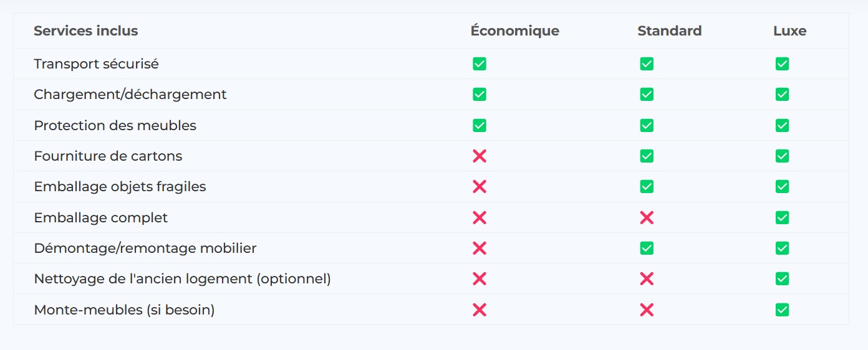The image size is (868, 350).
Task: Click the Fourniture de cartons row label
Action: tap(108, 156)
